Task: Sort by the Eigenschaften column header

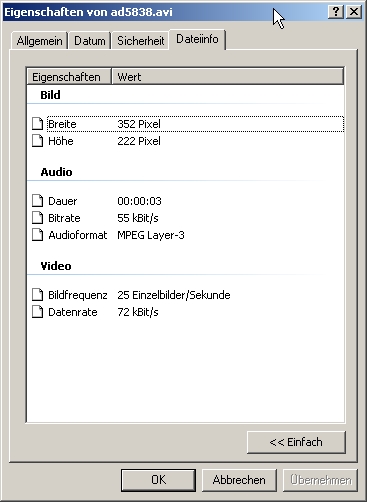Action: (69, 77)
